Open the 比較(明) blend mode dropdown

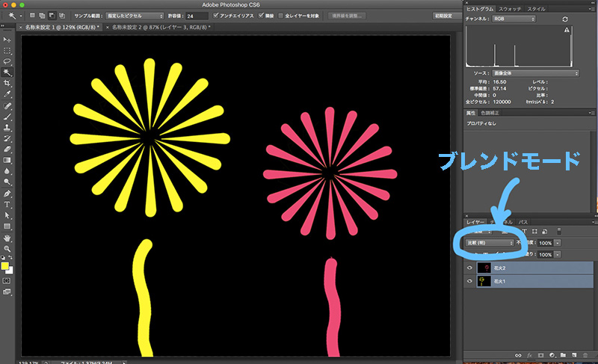click(x=490, y=243)
